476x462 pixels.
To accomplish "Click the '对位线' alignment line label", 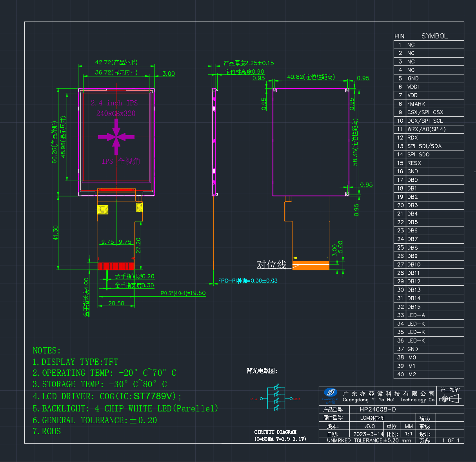I will pyautogui.click(x=271, y=265).
